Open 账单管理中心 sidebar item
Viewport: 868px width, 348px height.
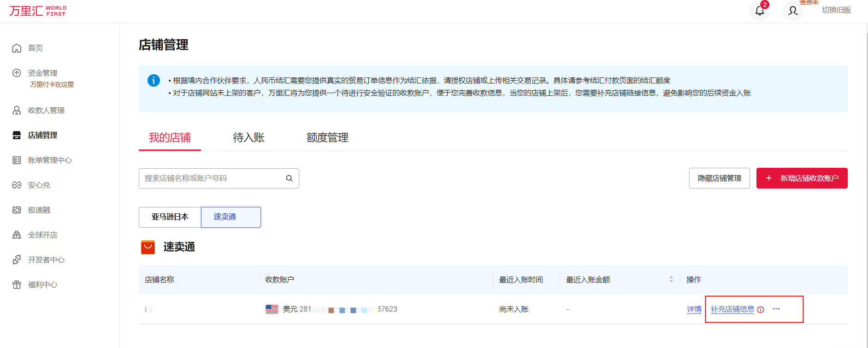pyautogui.click(x=50, y=160)
